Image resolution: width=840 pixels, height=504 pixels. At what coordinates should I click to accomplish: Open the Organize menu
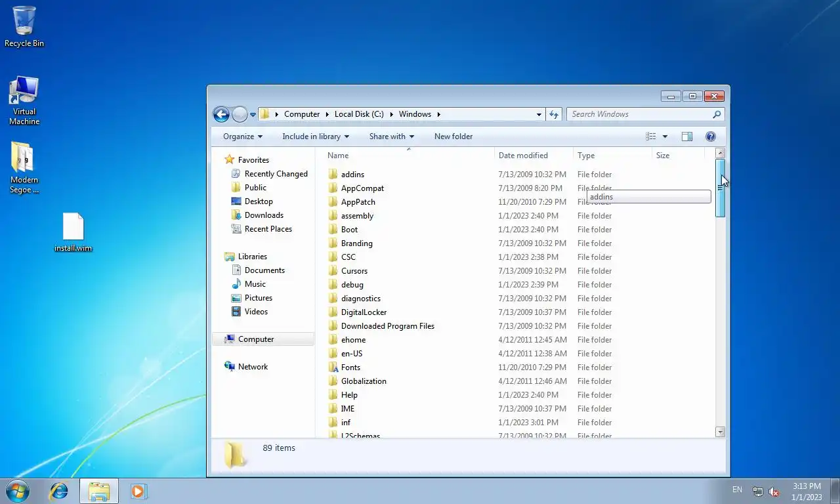pos(242,136)
